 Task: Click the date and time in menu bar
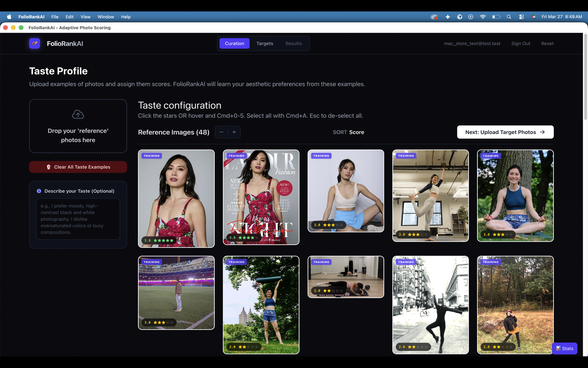[x=561, y=17]
